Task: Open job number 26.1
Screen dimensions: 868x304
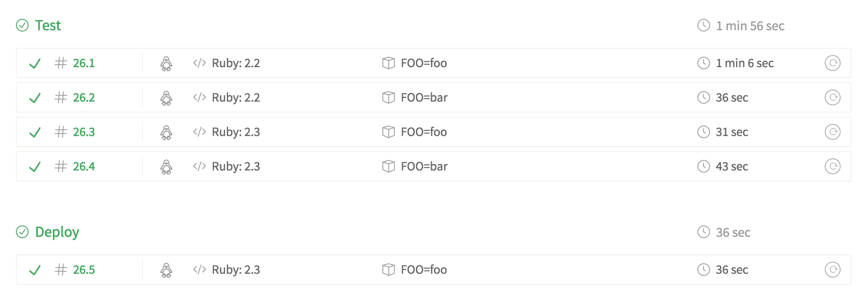Action: tap(84, 63)
